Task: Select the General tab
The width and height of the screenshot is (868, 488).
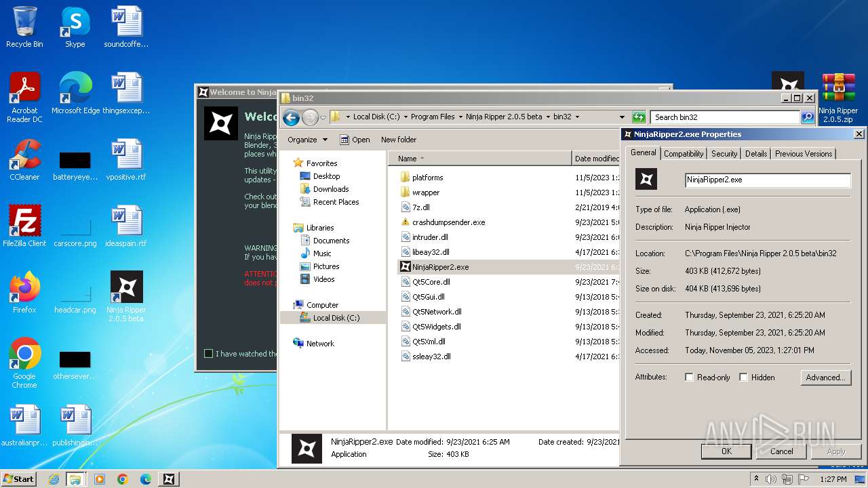Action: tap(644, 152)
